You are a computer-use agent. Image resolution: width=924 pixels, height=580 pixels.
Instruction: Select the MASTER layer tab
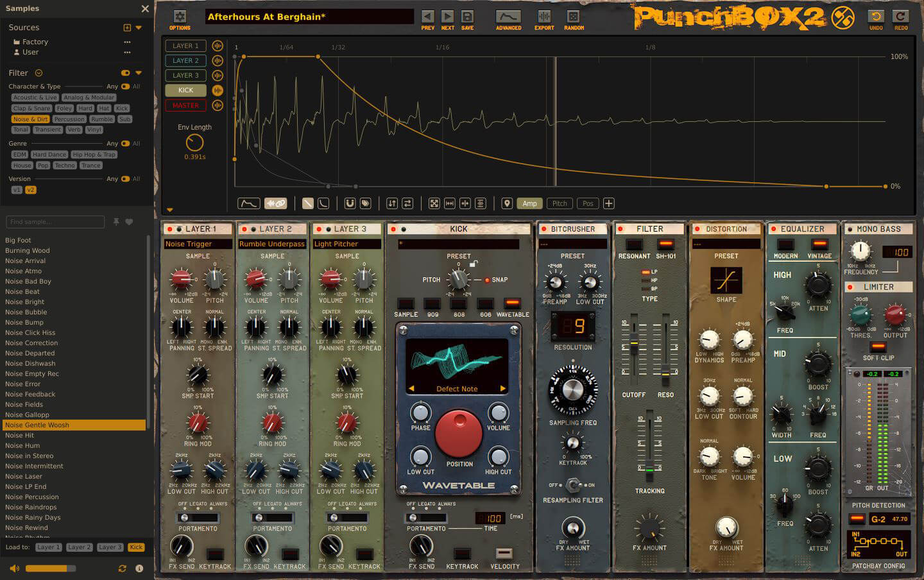pos(185,105)
